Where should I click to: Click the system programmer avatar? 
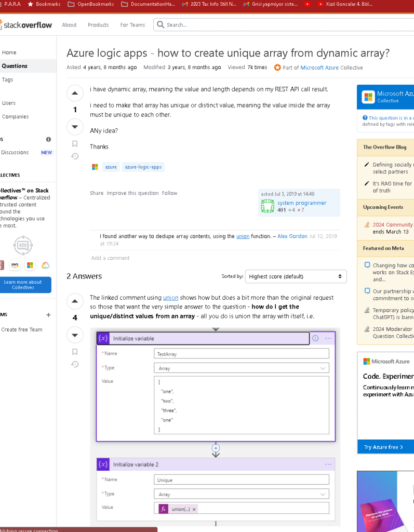268,206
